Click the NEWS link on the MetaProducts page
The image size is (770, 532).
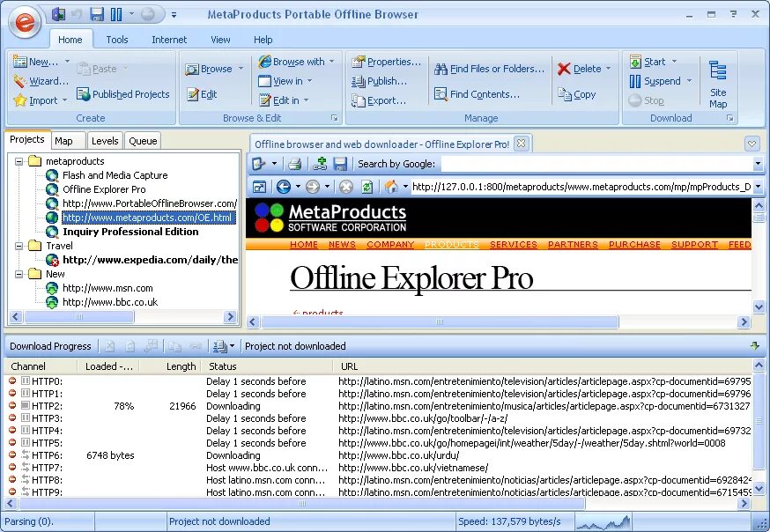343,244
